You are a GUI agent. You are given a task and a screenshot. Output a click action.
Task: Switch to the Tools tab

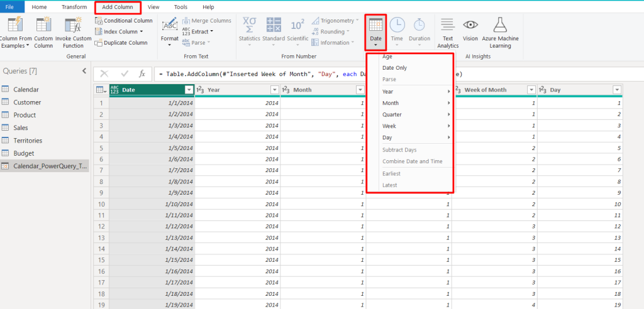pos(180,7)
